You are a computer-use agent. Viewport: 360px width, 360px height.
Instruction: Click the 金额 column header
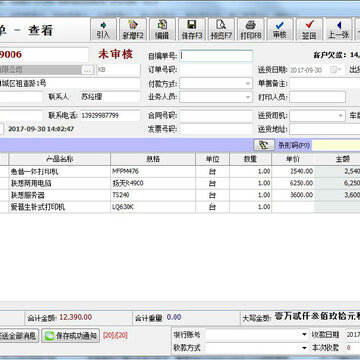click(x=337, y=159)
